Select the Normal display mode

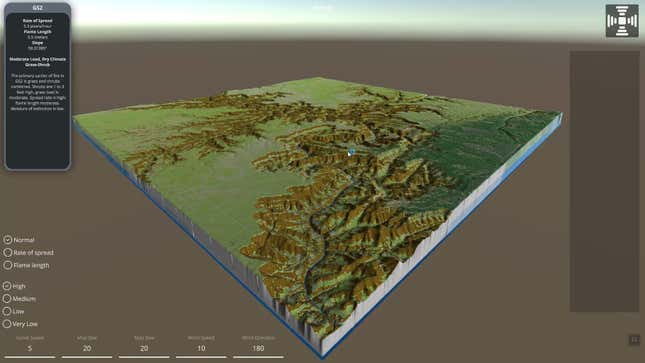[19, 240]
